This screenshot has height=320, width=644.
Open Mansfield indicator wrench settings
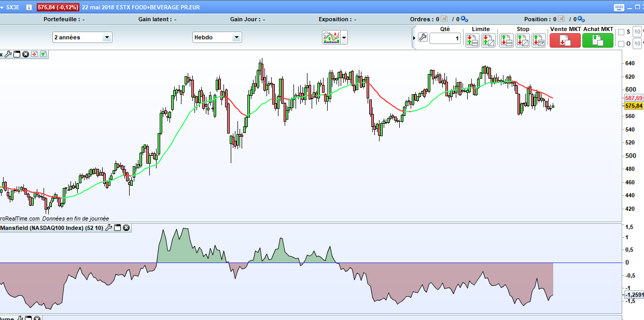tap(109, 228)
